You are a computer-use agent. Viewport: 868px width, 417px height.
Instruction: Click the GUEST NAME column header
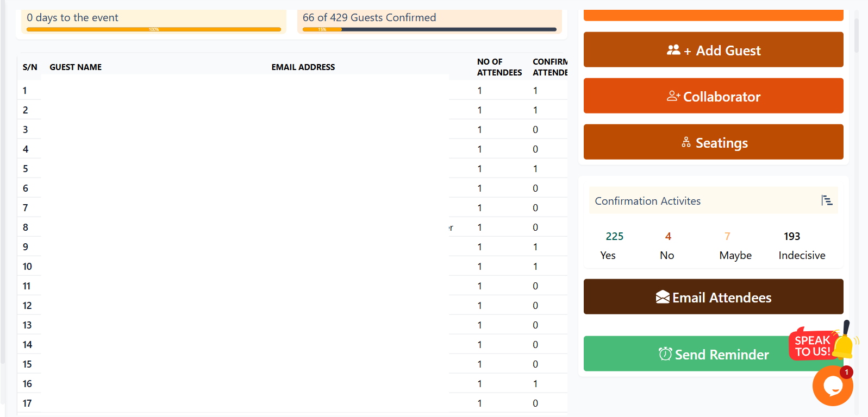click(x=76, y=67)
